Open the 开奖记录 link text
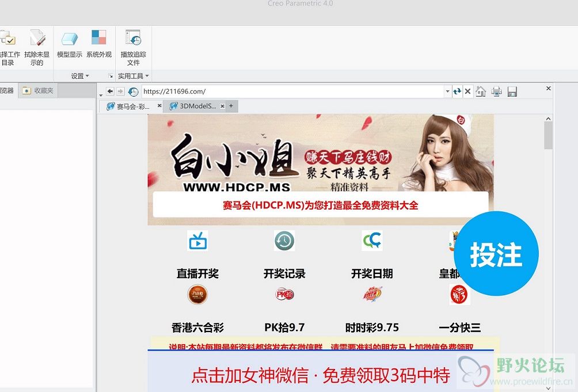 [x=284, y=273]
